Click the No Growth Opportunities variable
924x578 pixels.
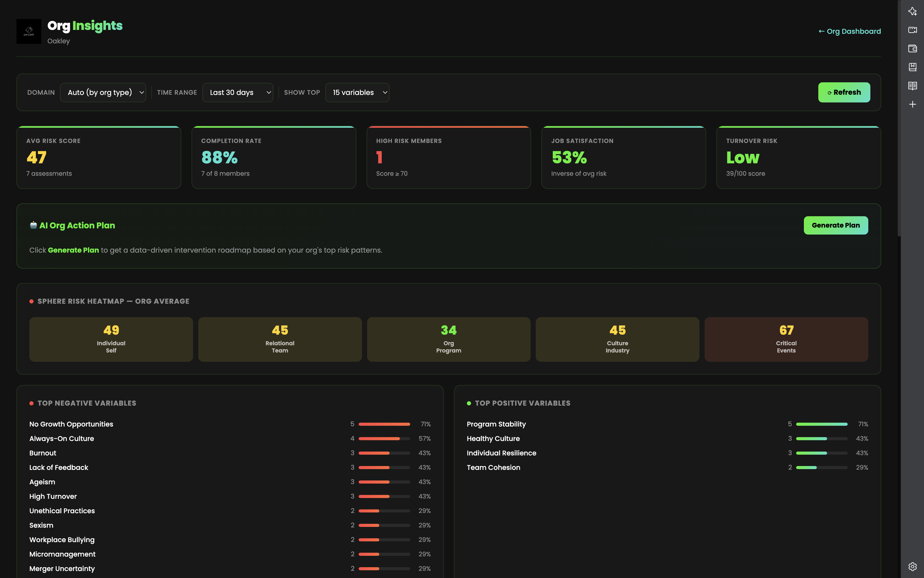pos(71,424)
